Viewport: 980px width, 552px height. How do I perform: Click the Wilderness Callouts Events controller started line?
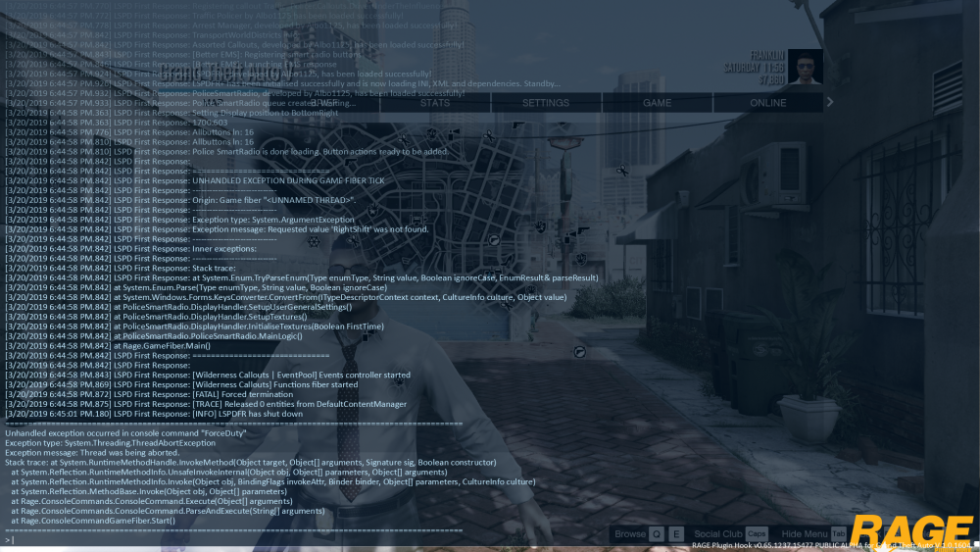[208, 376]
